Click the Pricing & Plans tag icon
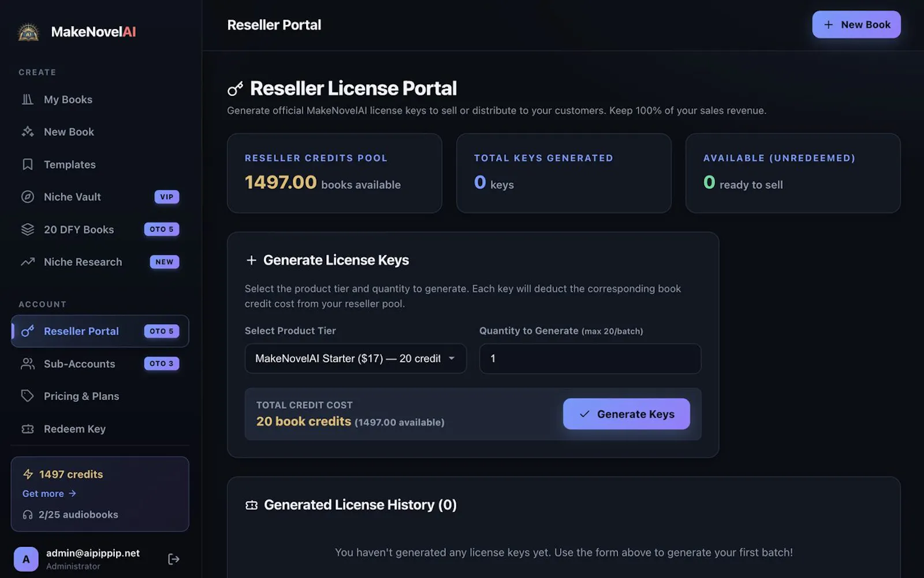 click(28, 396)
